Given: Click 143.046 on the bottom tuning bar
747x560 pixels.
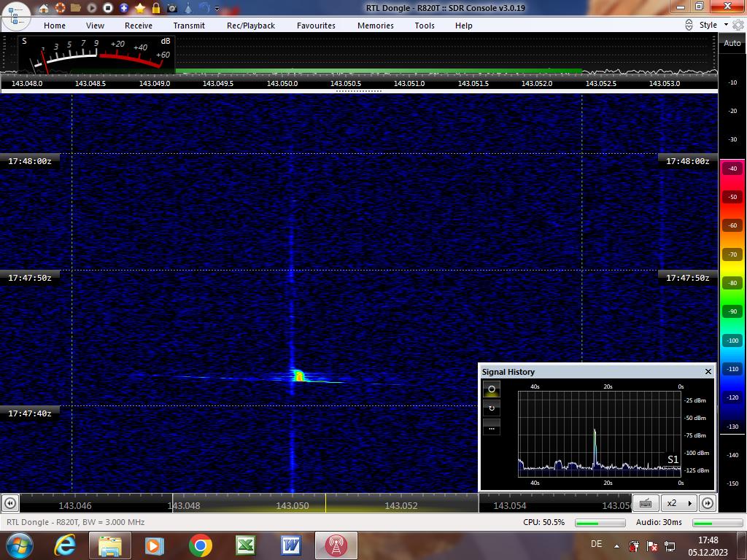Looking at the screenshot, I should pos(75,506).
